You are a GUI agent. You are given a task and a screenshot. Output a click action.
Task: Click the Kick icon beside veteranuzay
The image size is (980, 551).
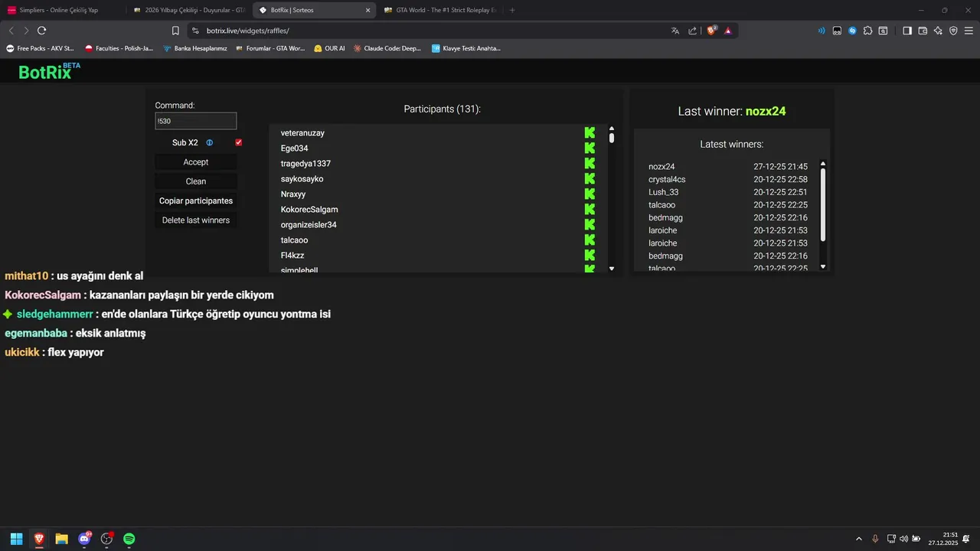590,132
